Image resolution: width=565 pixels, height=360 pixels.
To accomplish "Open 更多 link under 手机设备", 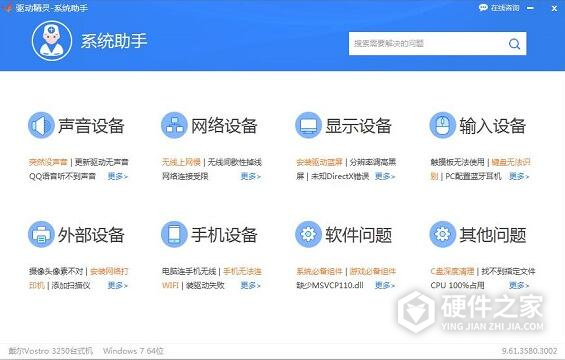I will (x=250, y=286).
